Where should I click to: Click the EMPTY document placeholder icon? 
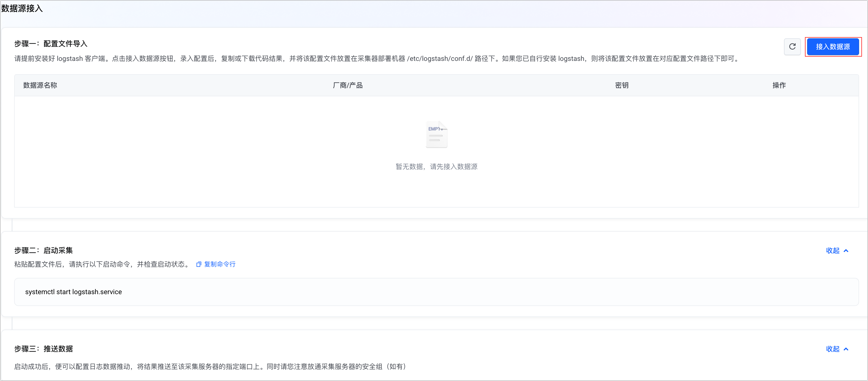(436, 134)
